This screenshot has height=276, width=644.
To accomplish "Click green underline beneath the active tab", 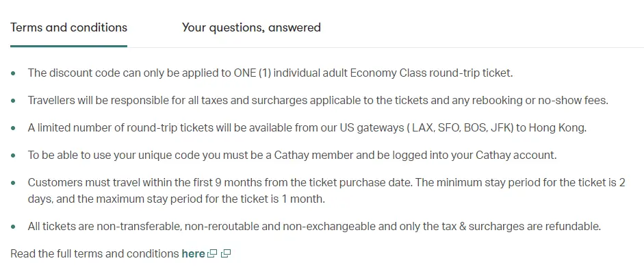I will 69,46.
